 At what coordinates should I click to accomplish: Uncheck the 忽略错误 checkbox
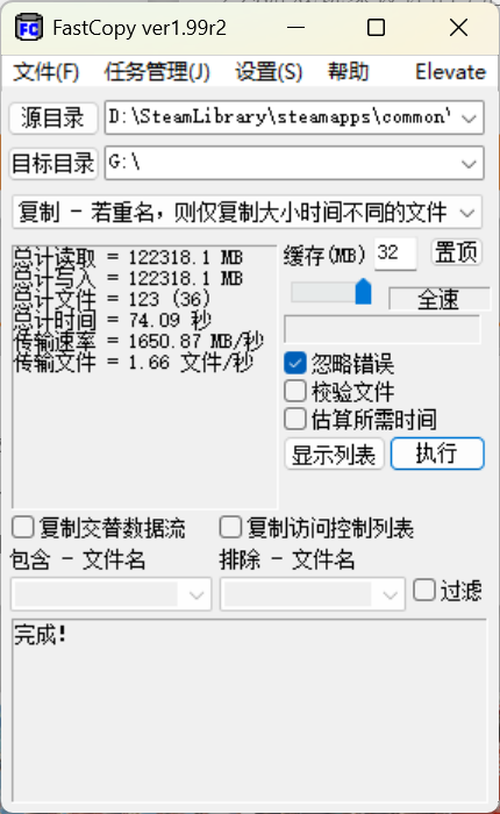pyautogui.click(x=295, y=363)
